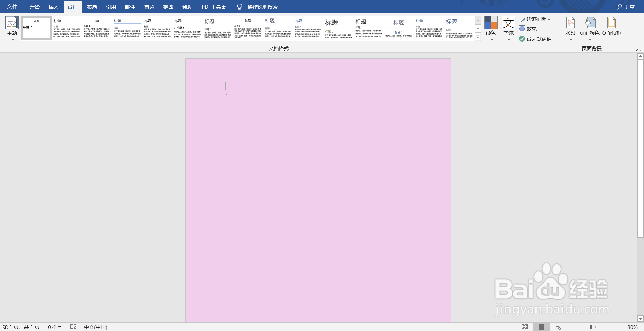Click the 第 1 页，共 1 页 page indicator
644x331 pixels.
pos(21,327)
